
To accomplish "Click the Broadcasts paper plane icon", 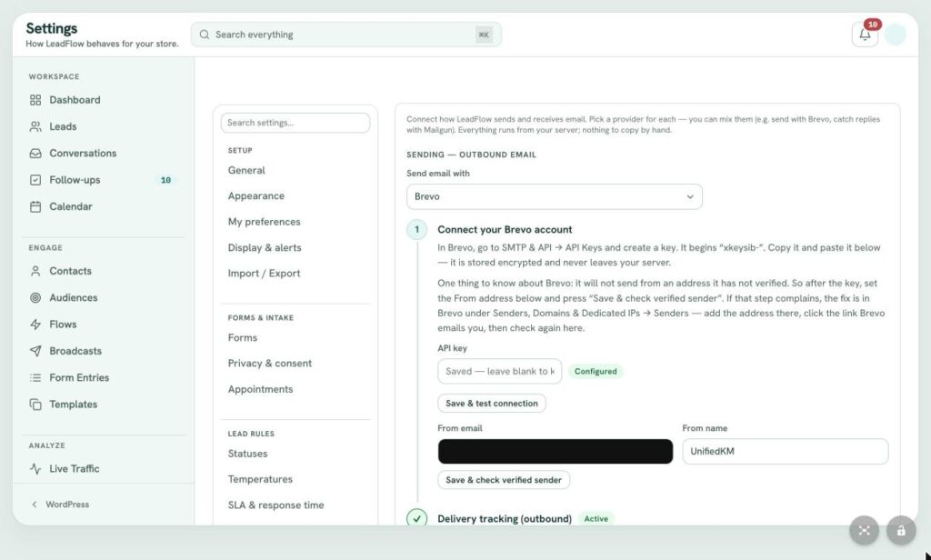I will click(x=35, y=351).
